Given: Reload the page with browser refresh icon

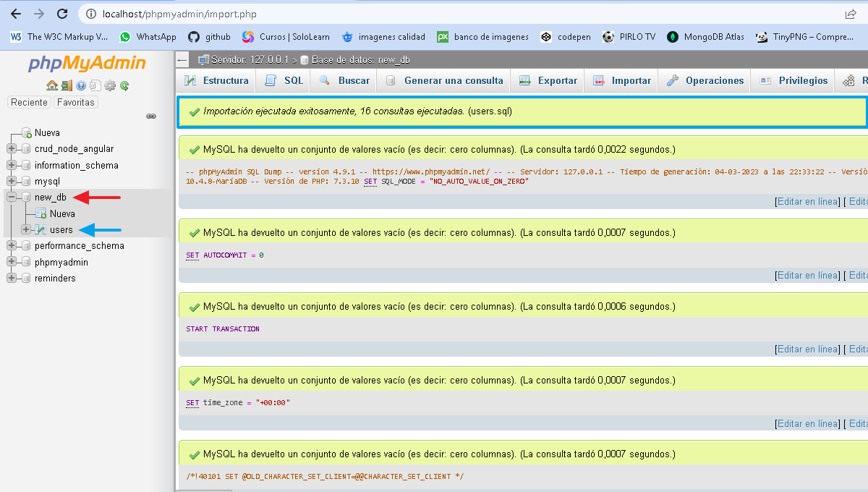Looking at the screenshot, I should [x=62, y=14].
